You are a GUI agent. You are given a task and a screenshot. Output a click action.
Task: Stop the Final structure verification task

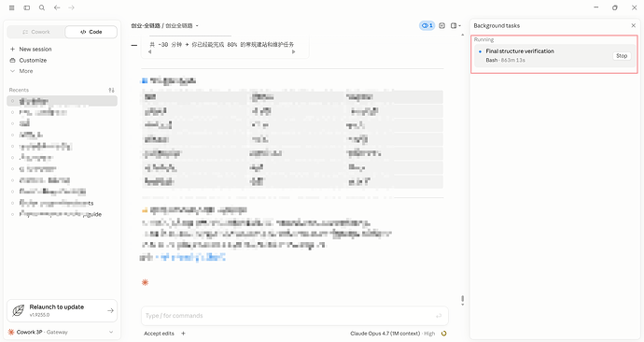coord(622,55)
